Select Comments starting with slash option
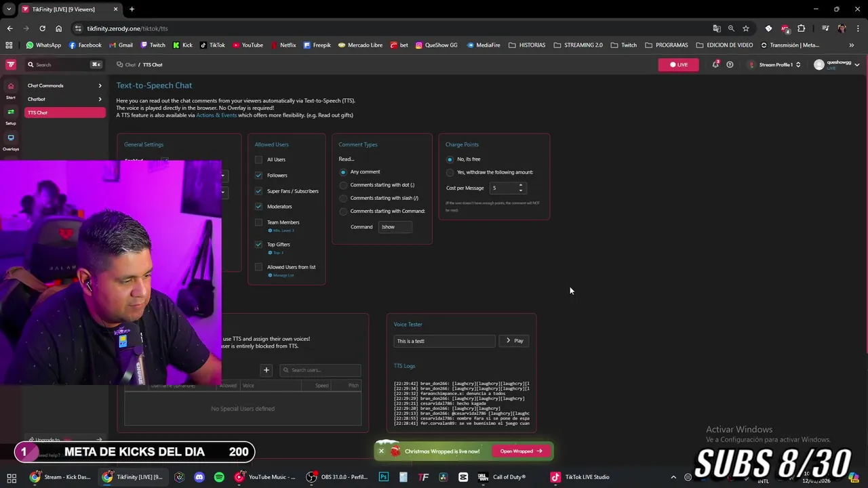 point(343,198)
